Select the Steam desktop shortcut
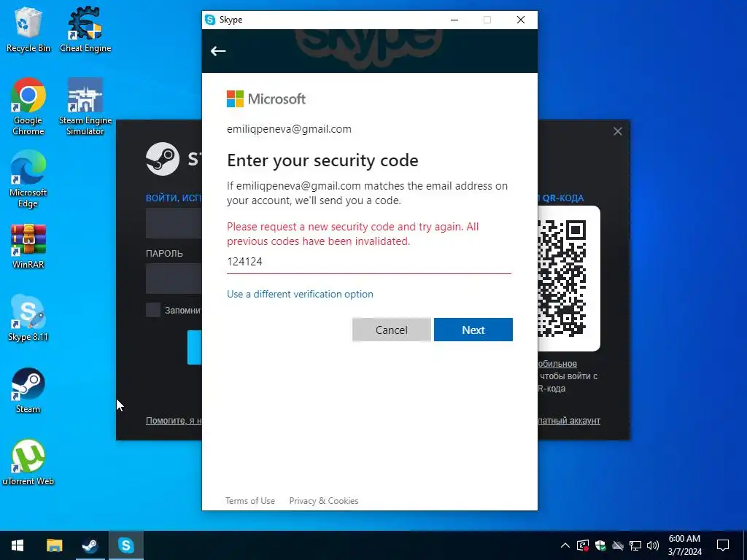 (28, 391)
